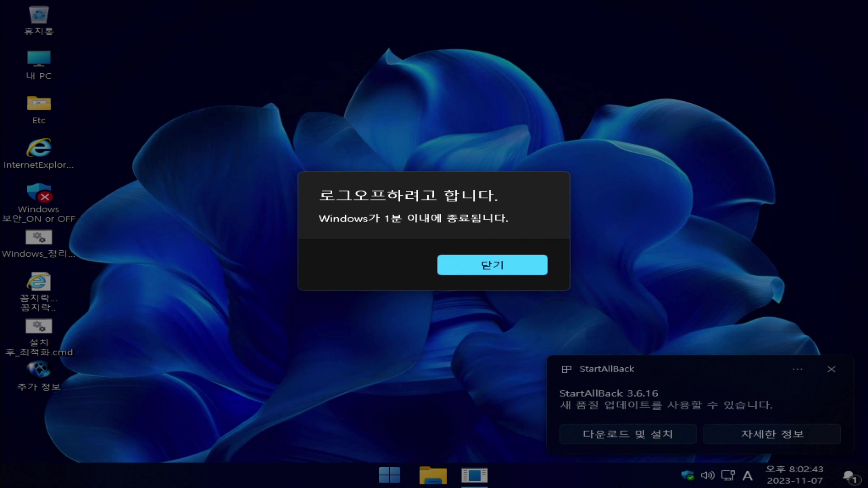The image size is (868, 488).
Task: Open the volume speaker tray icon
Action: [708, 475]
